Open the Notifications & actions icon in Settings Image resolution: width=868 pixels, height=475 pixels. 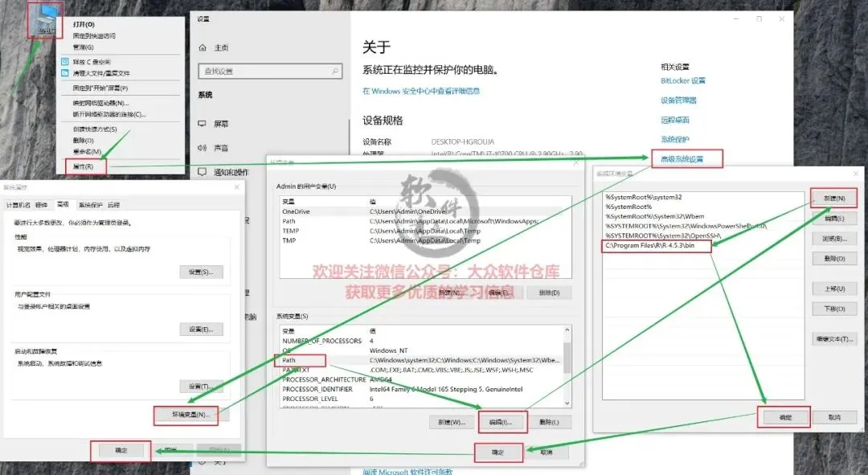tap(203, 172)
